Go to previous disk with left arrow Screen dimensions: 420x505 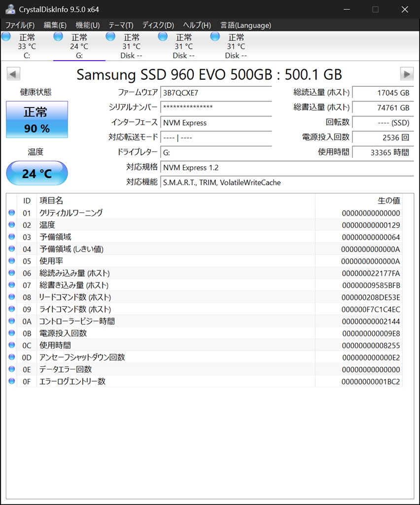click(13, 74)
